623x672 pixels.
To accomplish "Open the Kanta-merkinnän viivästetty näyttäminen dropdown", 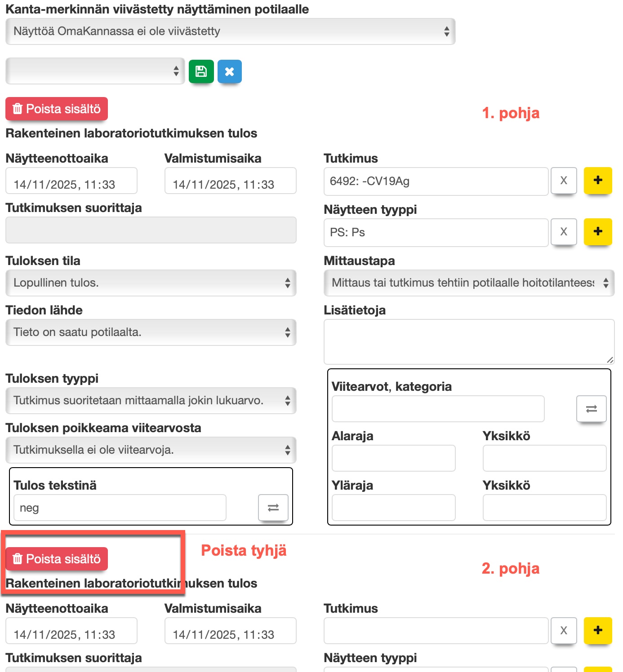I will point(230,31).
